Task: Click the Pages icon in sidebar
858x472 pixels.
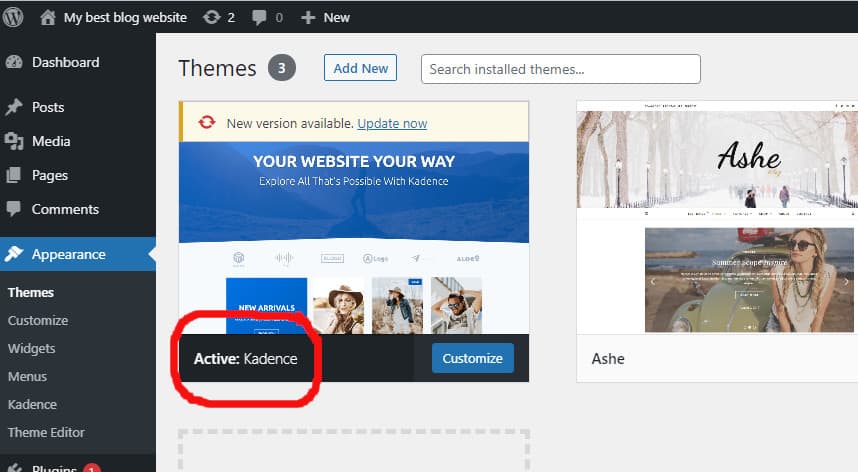Action: point(14,175)
